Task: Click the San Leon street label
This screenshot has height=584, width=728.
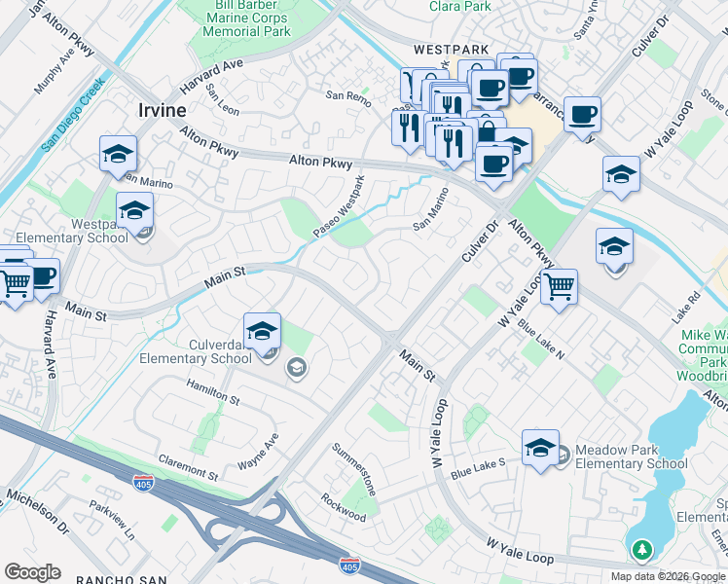Action: pyautogui.click(x=222, y=100)
